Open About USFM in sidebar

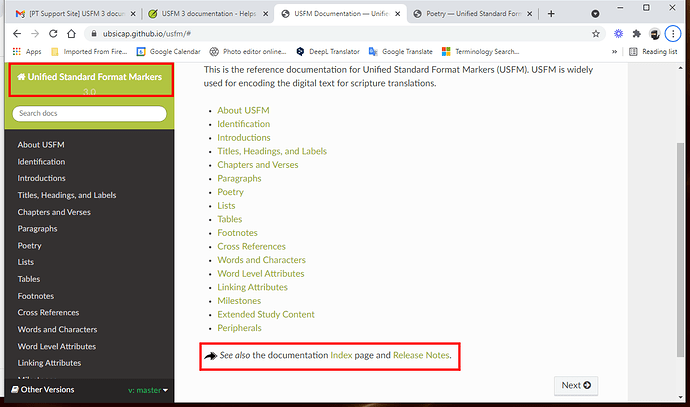(x=41, y=145)
